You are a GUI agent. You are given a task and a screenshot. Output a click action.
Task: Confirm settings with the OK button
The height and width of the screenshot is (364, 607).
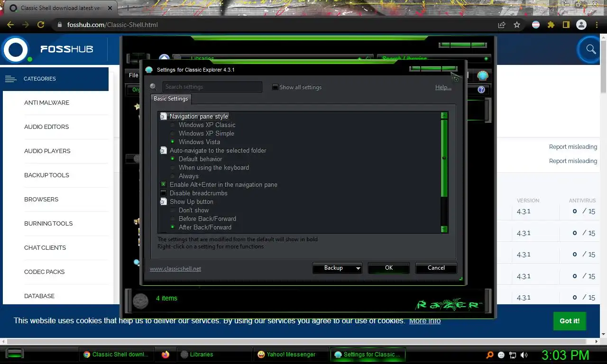tap(389, 268)
